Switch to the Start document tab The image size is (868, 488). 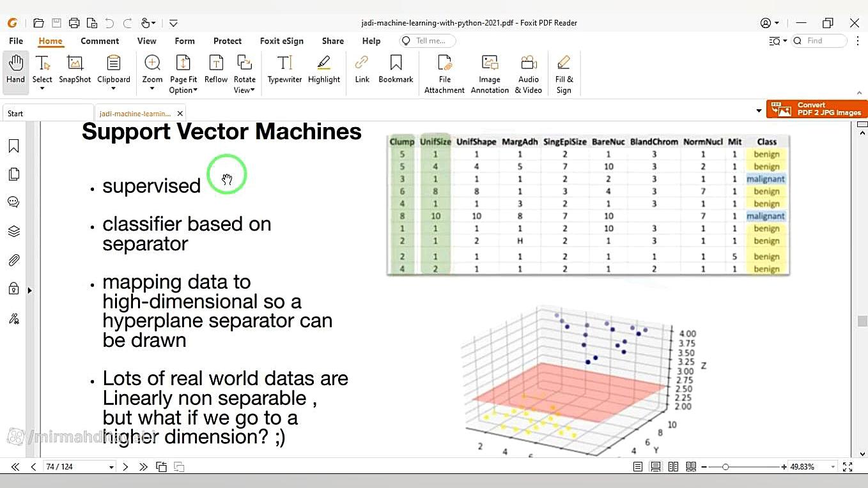pos(47,113)
